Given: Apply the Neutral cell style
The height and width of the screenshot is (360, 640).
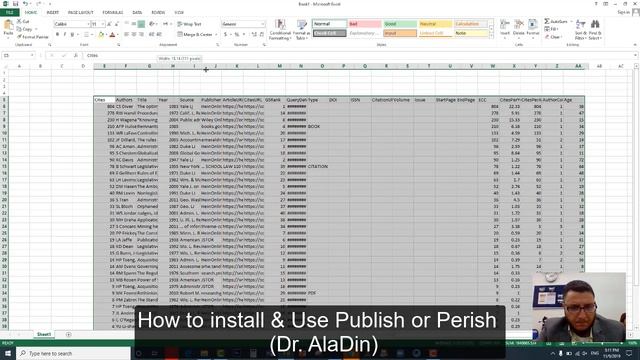Looking at the screenshot, I should pyautogui.click(x=436, y=24).
